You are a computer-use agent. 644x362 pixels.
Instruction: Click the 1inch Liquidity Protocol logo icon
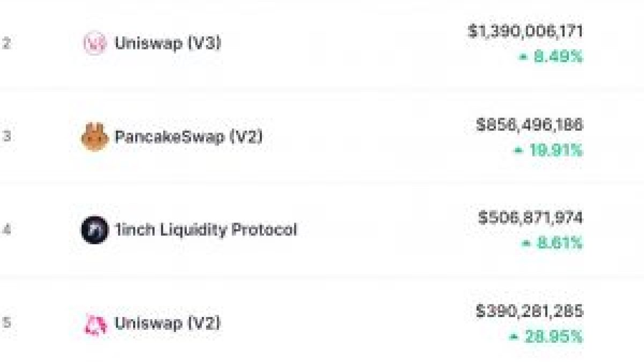[94, 231]
